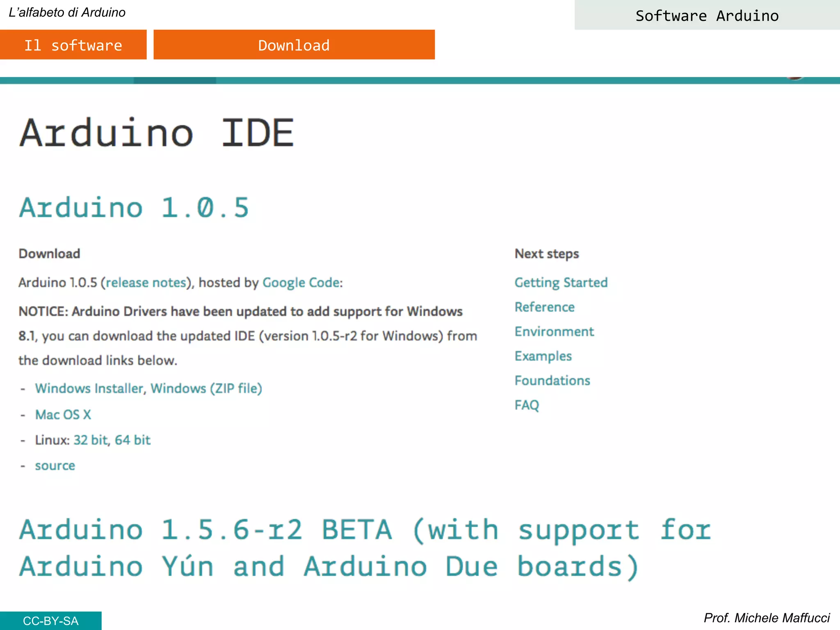This screenshot has height=630, width=840.
Task: Download Windows (ZIP file) version
Action: (x=206, y=388)
